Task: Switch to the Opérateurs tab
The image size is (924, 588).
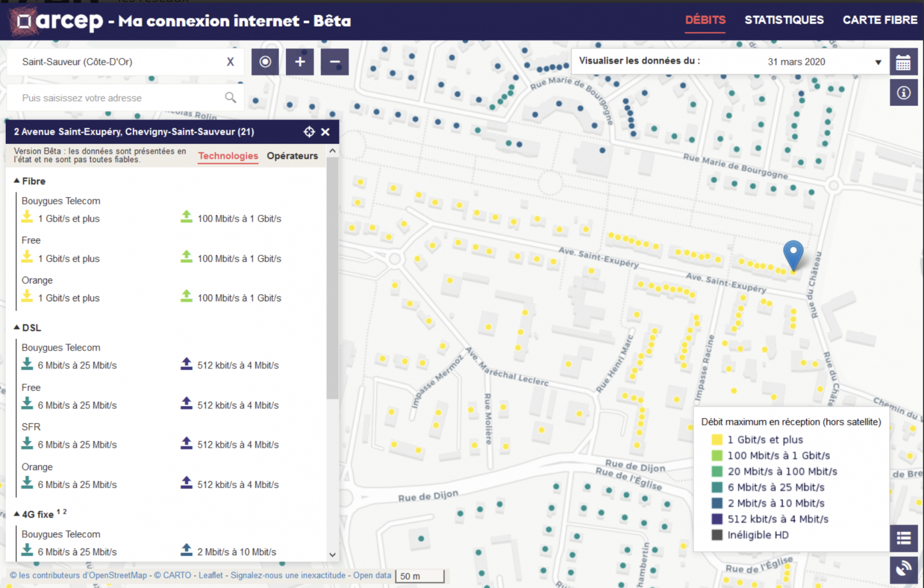Action: tap(292, 156)
